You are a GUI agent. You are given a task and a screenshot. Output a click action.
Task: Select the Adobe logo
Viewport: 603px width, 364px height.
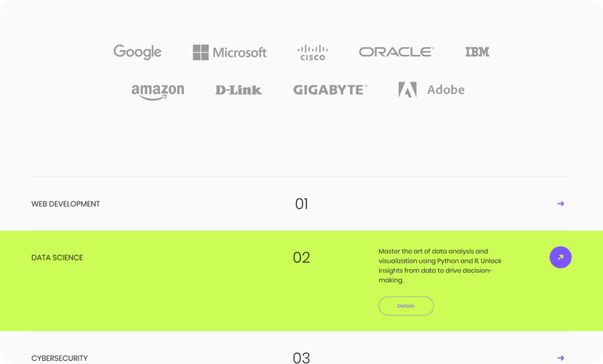point(432,89)
